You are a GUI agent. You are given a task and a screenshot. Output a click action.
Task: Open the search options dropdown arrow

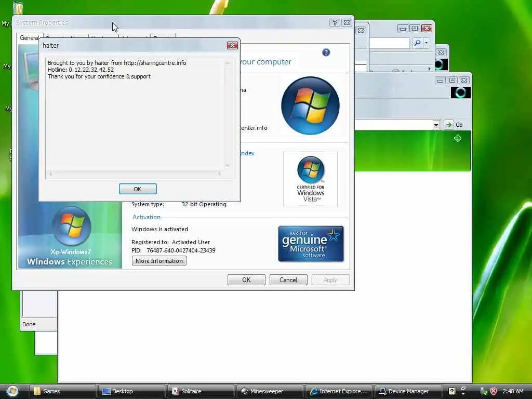pos(426,43)
